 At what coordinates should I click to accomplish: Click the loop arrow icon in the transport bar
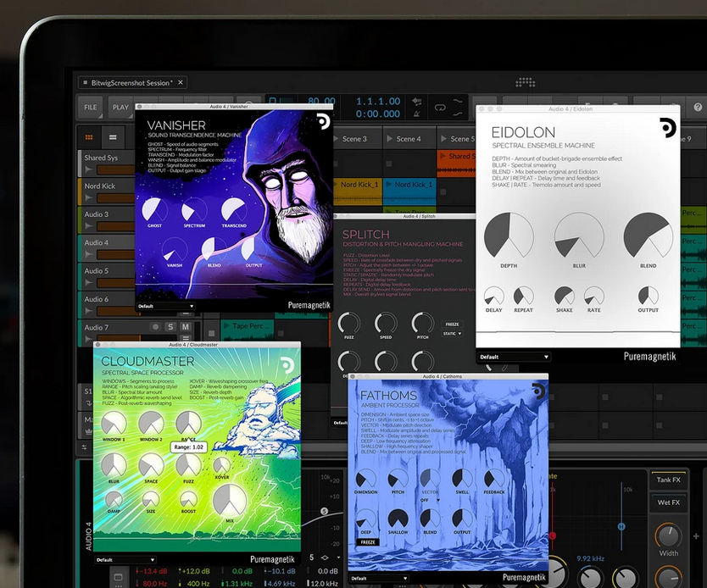pos(440,108)
